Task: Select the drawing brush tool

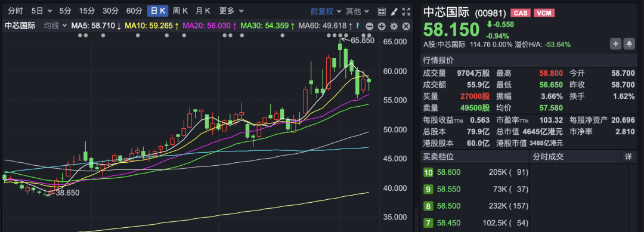Action: point(394,11)
